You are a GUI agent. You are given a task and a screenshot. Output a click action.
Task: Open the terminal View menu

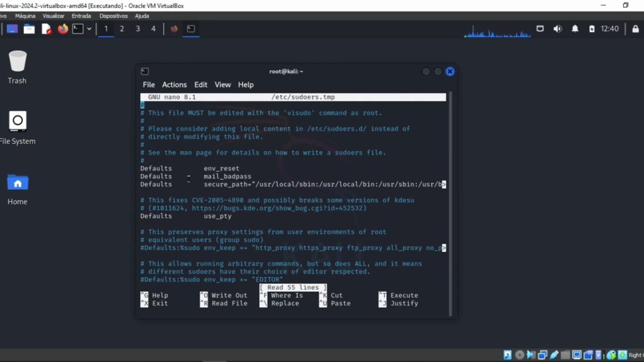(x=222, y=84)
